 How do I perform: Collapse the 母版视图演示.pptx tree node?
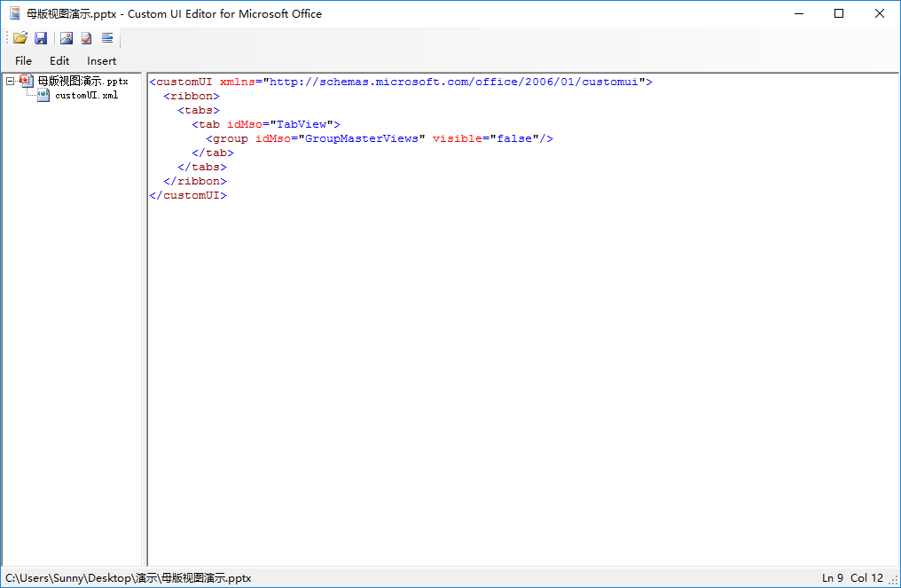(10, 81)
